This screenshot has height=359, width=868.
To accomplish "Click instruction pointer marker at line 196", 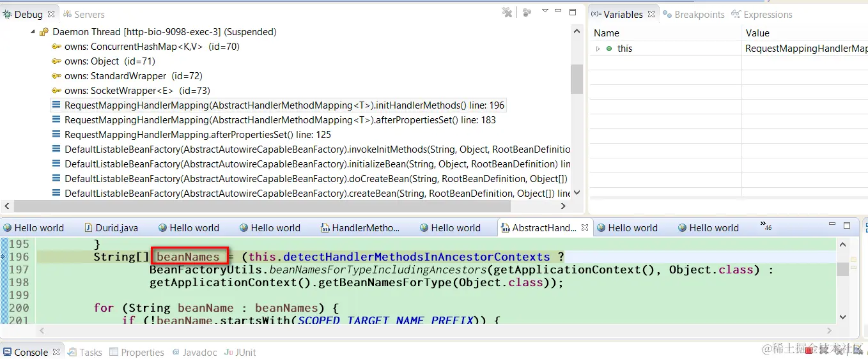I will pyautogui.click(x=3, y=257).
